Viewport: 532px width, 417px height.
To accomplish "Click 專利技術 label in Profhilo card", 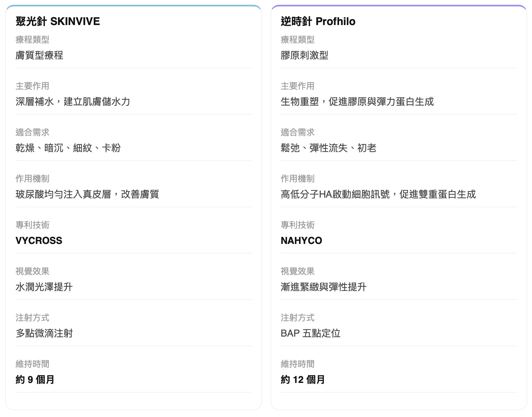I will pos(298,225).
